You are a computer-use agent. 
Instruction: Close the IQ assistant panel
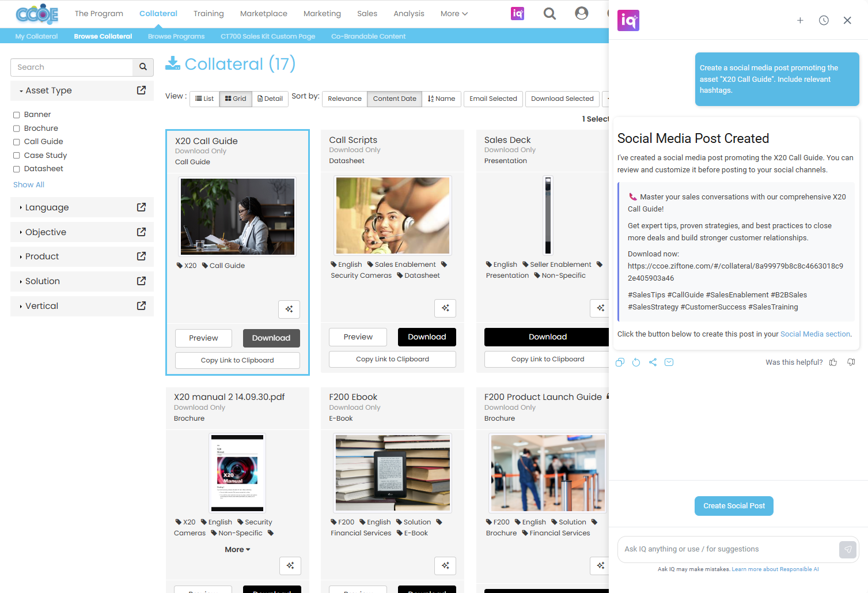coord(847,20)
